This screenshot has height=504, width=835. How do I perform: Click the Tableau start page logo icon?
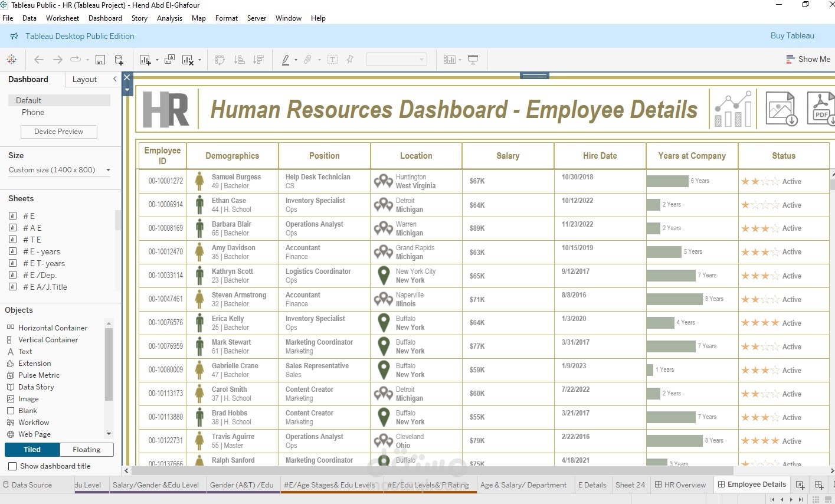12,60
